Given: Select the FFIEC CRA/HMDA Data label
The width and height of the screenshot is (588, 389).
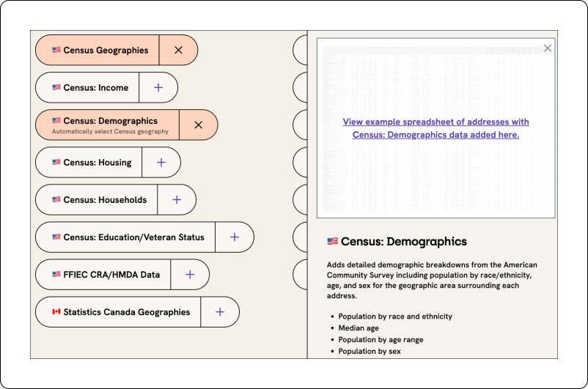Looking at the screenshot, I should tap(111, 275).
